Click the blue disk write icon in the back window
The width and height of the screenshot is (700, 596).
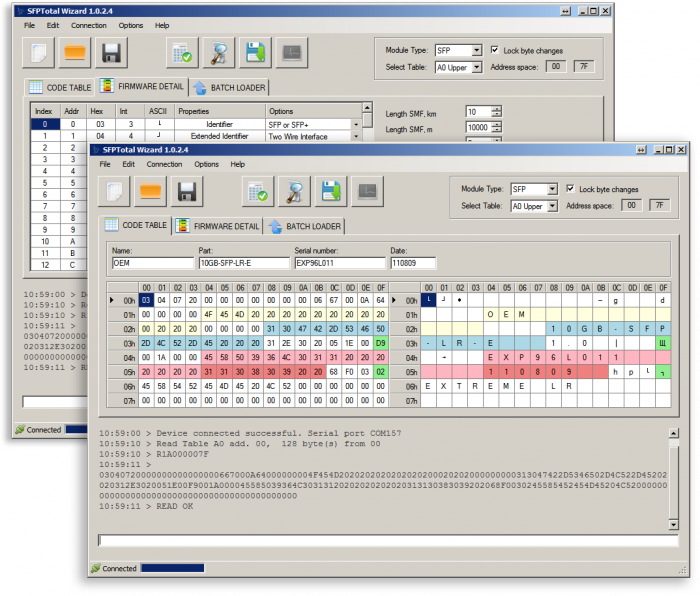[255, 53]
